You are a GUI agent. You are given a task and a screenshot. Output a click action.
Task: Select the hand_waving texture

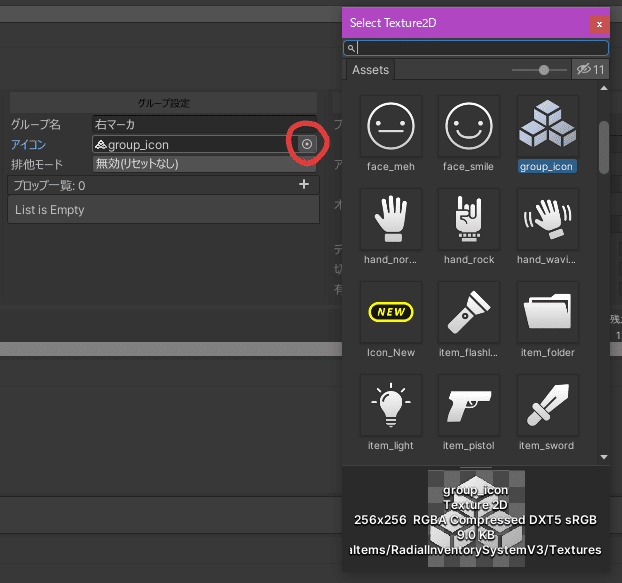click(547, 219)
